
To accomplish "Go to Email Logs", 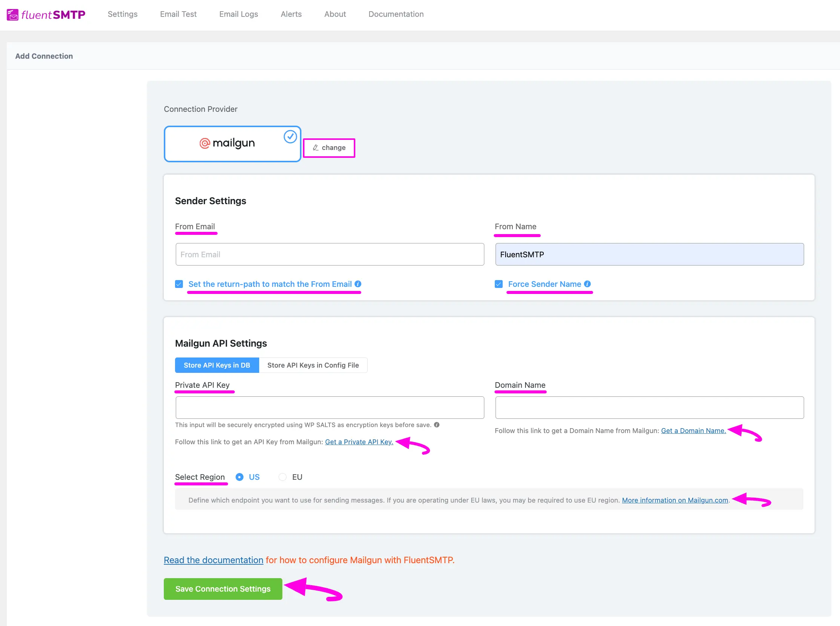I will coord(238,14).
